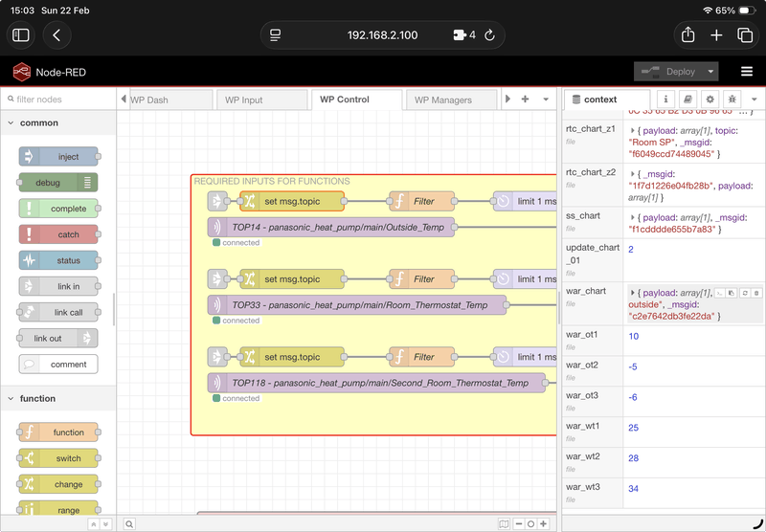Click the address field 192.168.2.100
This screenshot has height=532, width=766.
point(382,35)
